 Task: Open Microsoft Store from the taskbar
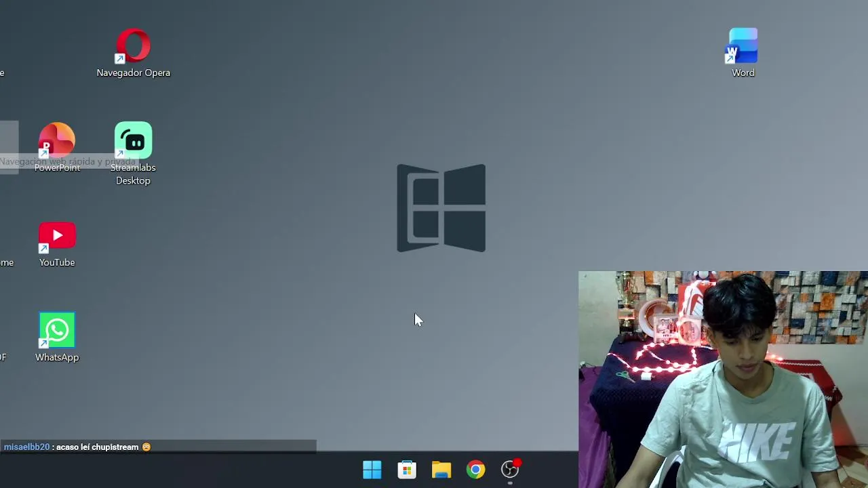pos(407,469)
